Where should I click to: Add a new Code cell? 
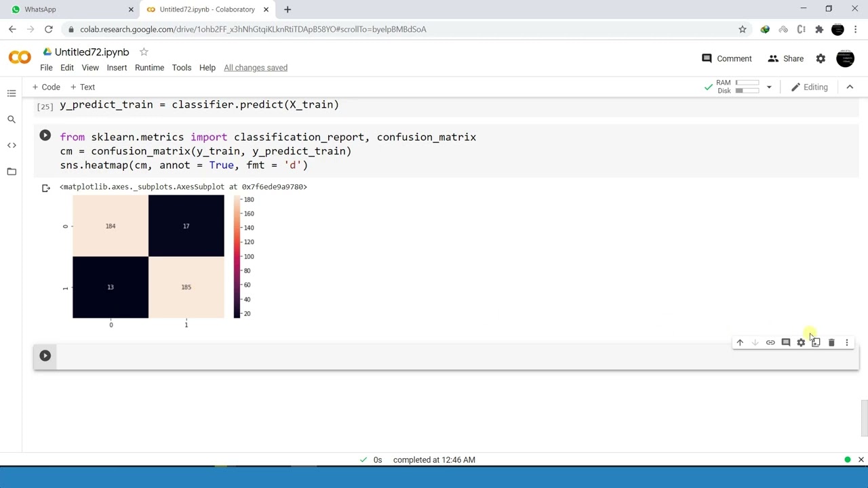(x=46, y=87)
